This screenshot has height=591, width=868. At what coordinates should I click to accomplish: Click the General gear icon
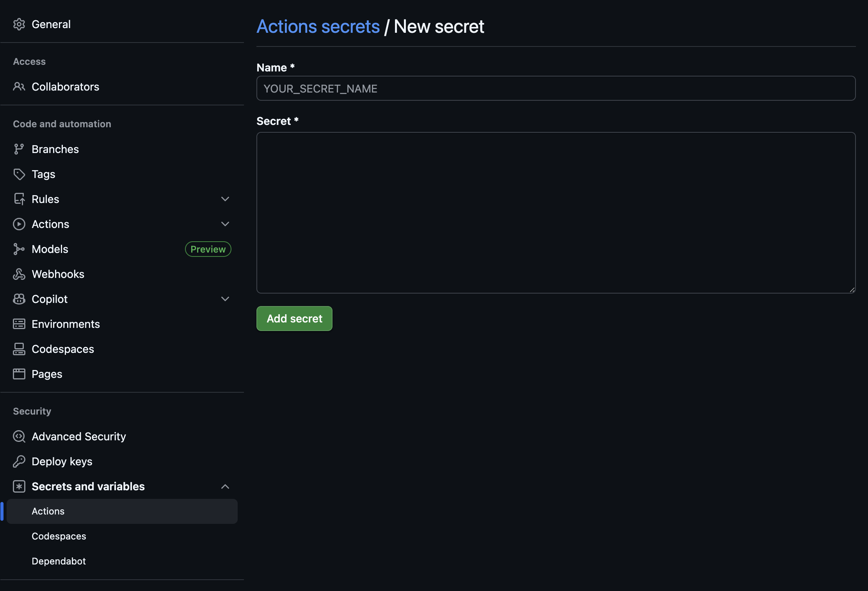19,24
